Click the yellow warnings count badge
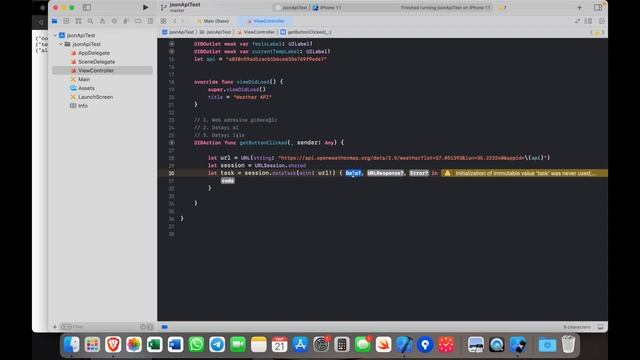The height and width of the screenshot is (360, 640). (x=502, y=7)
